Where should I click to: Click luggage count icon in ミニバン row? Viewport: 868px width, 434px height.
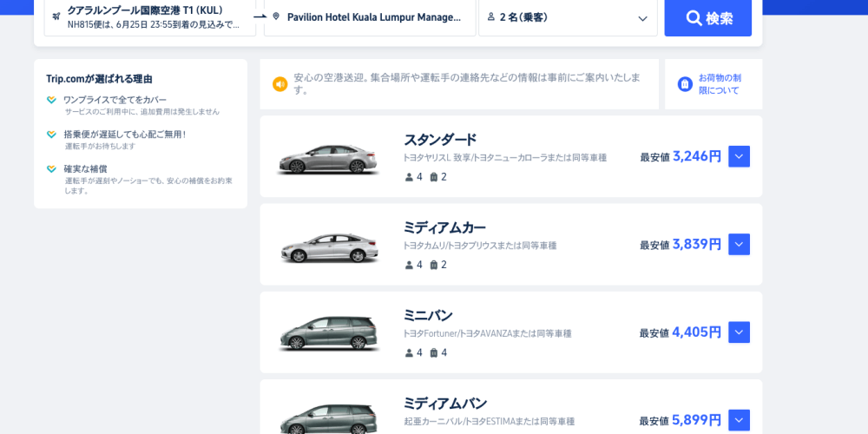434,353
